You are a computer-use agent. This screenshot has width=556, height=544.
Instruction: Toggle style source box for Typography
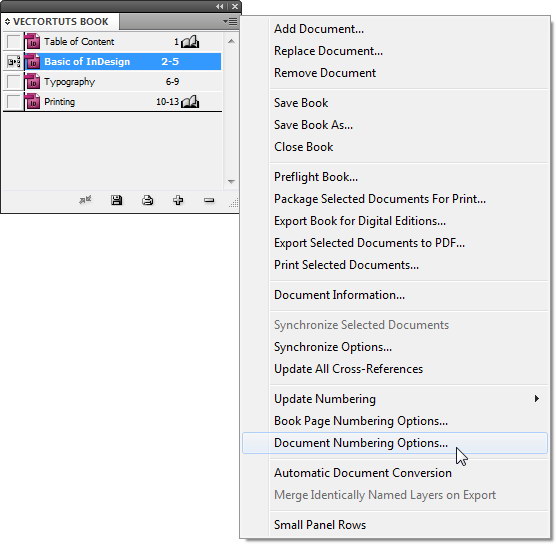tap(14, 82)
